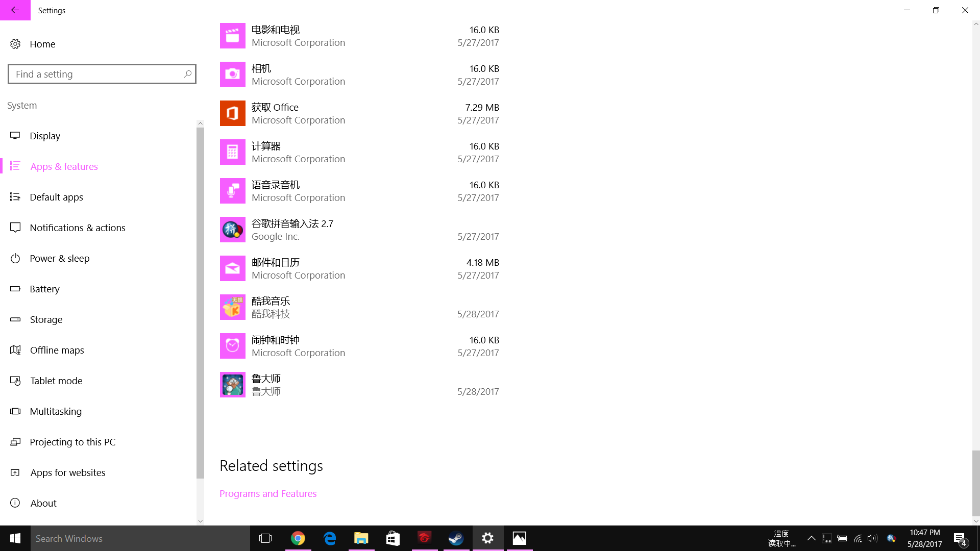Click the volume speaker tray icon
Screen dimensions: 980x551
(872, 538)
